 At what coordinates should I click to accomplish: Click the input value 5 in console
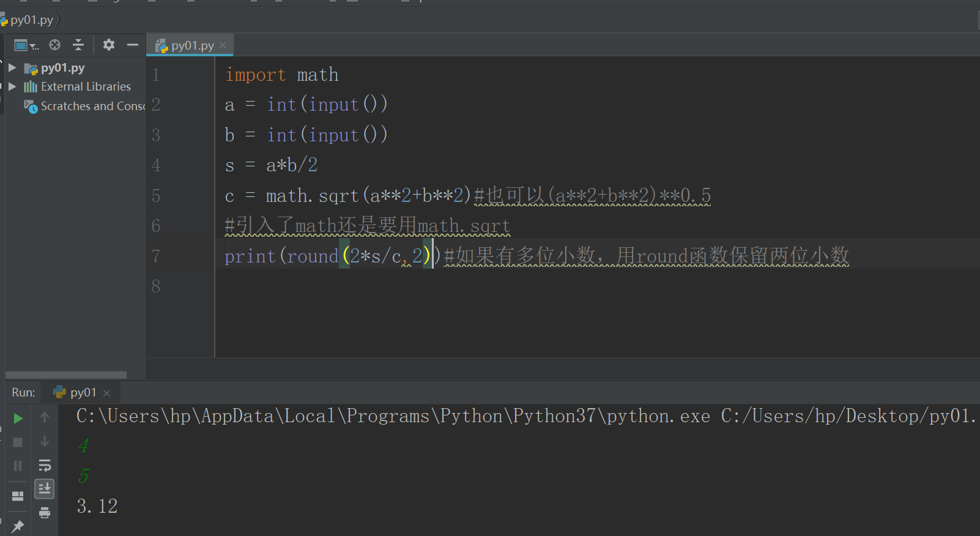tap(84, 475)
